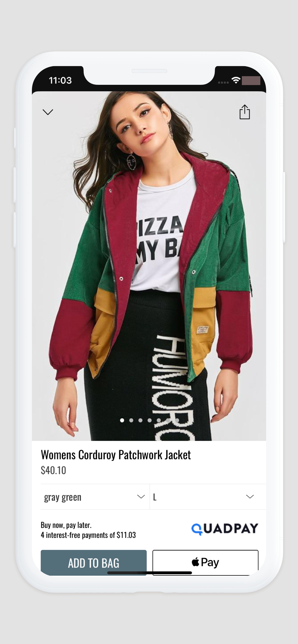
Task: Collapse product view with down chevron
Action: click(48, 112)
